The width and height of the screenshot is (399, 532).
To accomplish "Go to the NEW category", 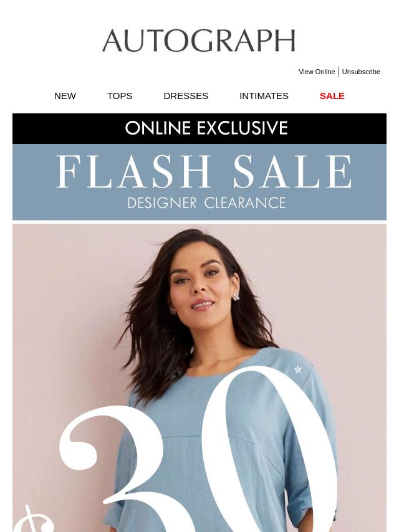I will tap(65, 96).
